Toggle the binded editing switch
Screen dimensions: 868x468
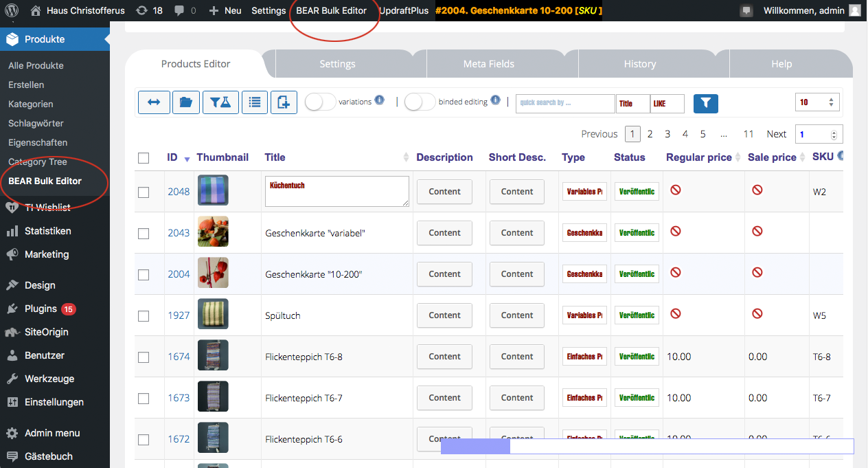[x=420, y=102]
